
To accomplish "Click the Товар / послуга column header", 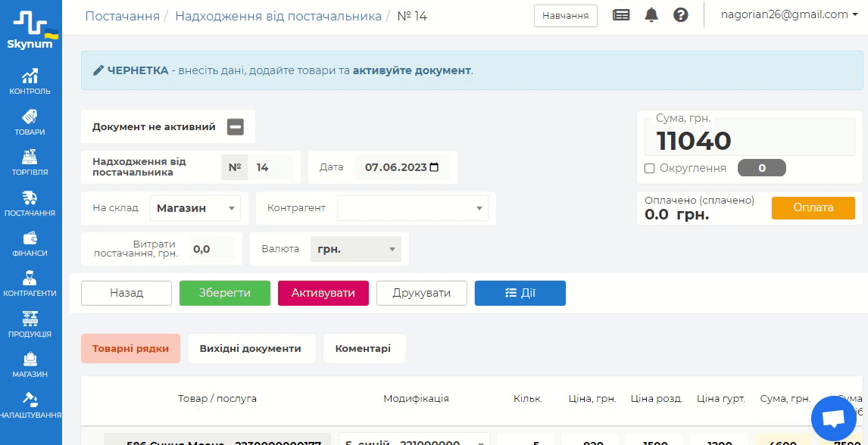I will 217,399.
